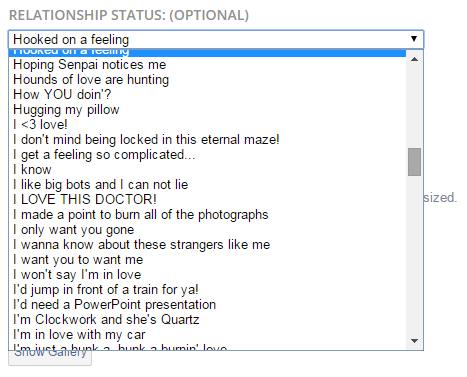The image size is (467, 377).
Task: Click the scrollbar down arrow
Action: pos(414,341)
